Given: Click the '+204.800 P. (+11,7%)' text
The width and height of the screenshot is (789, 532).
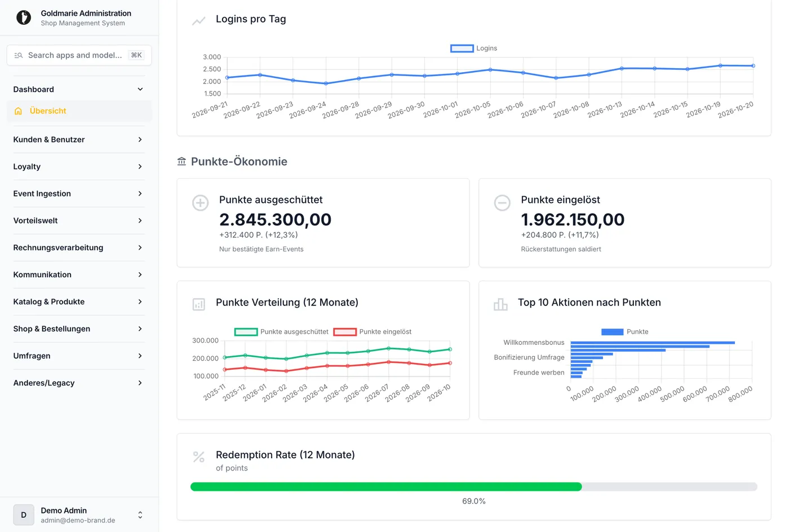Looking at the screenshot, I should pyautogui.click(x=560, y=235).
